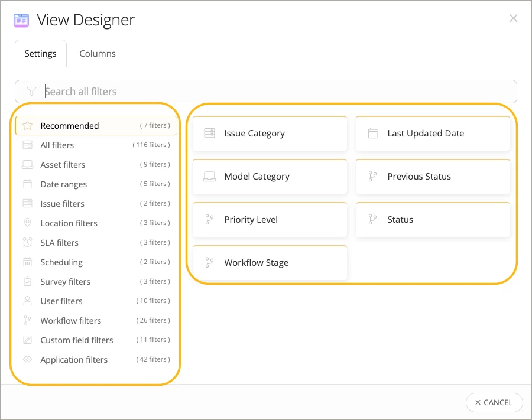Viewport: 532px width, 420px height.
Task: Click the pencil icon for Custom field filters
Action: [x=27, y=340]
